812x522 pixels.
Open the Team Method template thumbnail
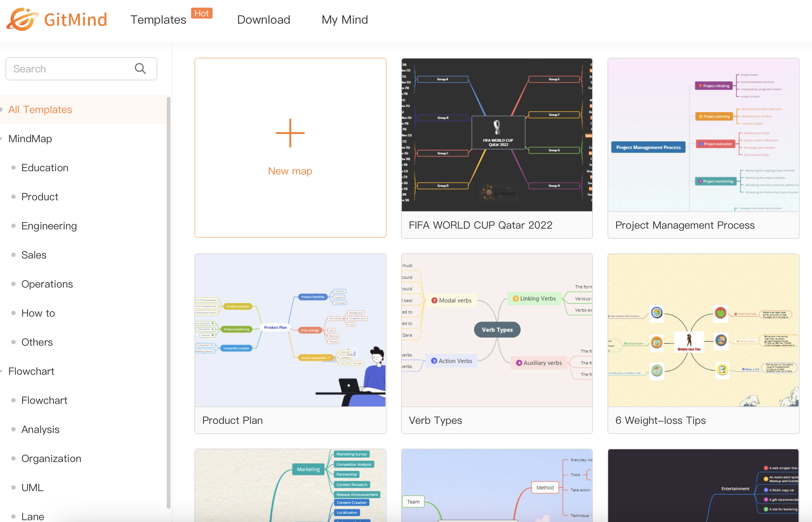497,486
